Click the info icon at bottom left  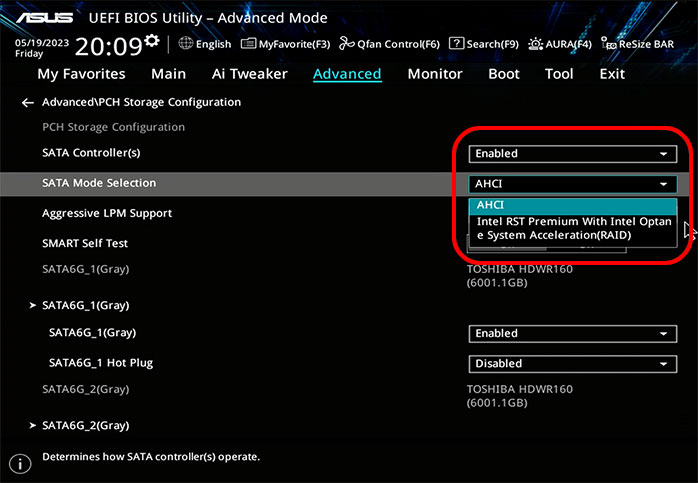click(x=19, y=463)
